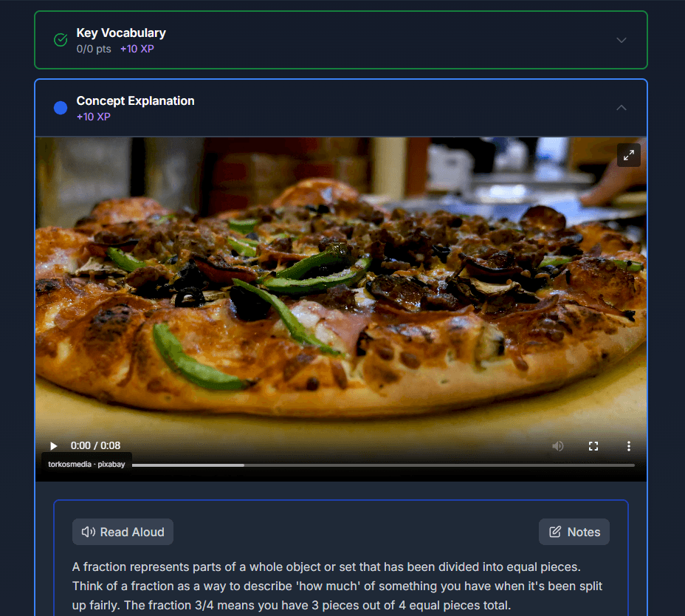Click the Concept Explanation heading
Screen dimensions: 685x616
coord(135,101)
